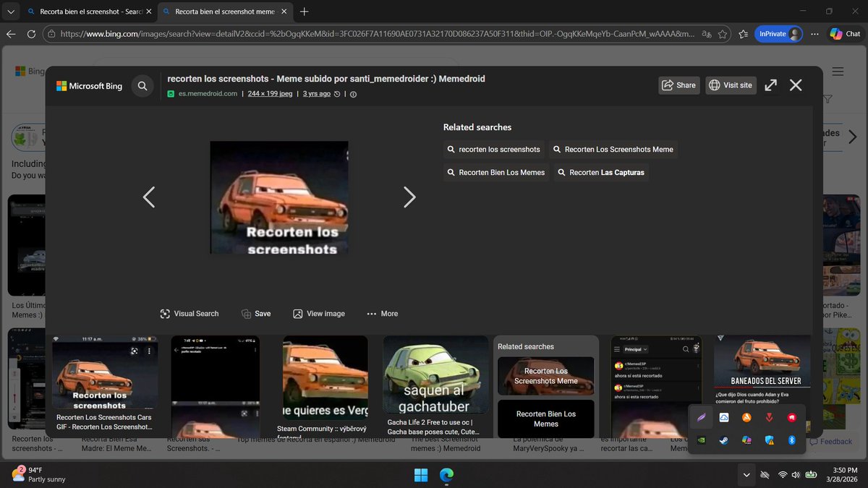Click the OneDrive cloud tray icon
Screen dimensions: 868x488
click(x=724, y=417)
